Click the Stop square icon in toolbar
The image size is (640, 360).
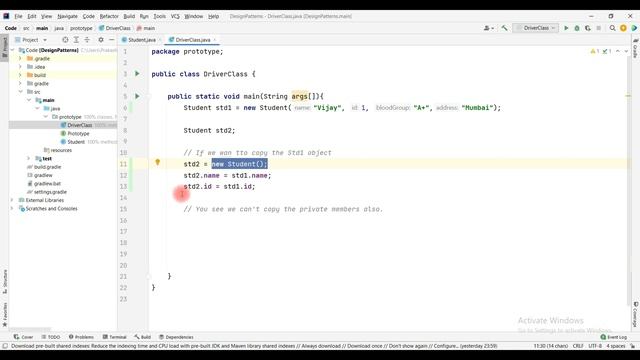click(x=598, y=28)
